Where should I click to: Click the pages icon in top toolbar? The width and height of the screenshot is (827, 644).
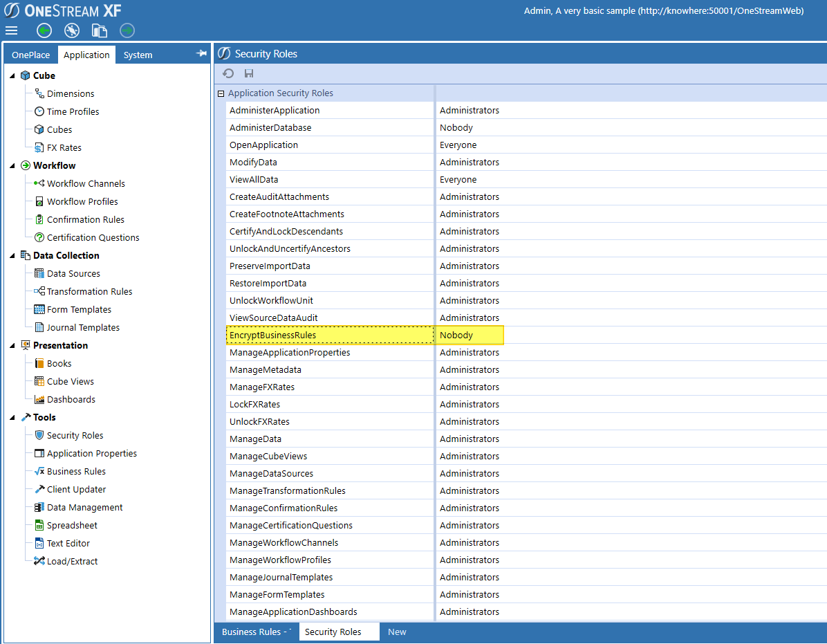(x=100, y=30)
